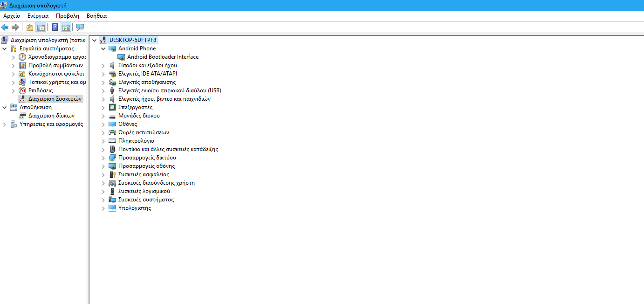
Task: Click the Up one level folder icon
Action: (x=30, y=27)
